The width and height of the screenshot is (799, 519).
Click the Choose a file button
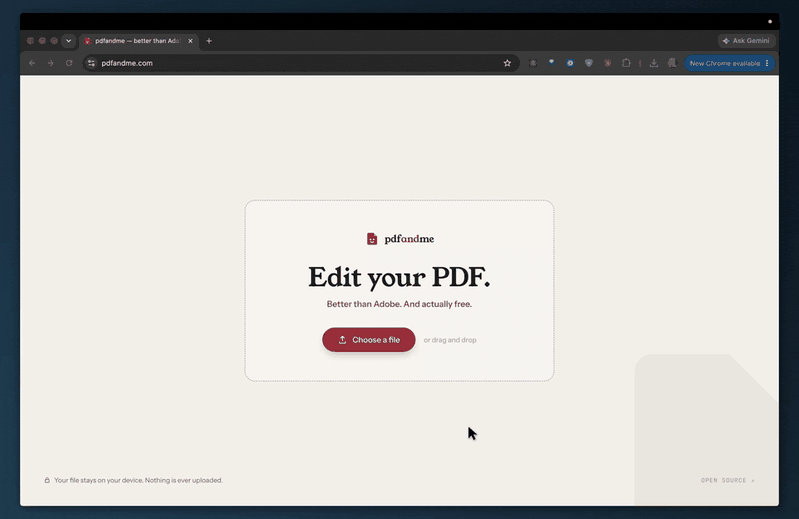pyautogui.click(x=368, y=340)
